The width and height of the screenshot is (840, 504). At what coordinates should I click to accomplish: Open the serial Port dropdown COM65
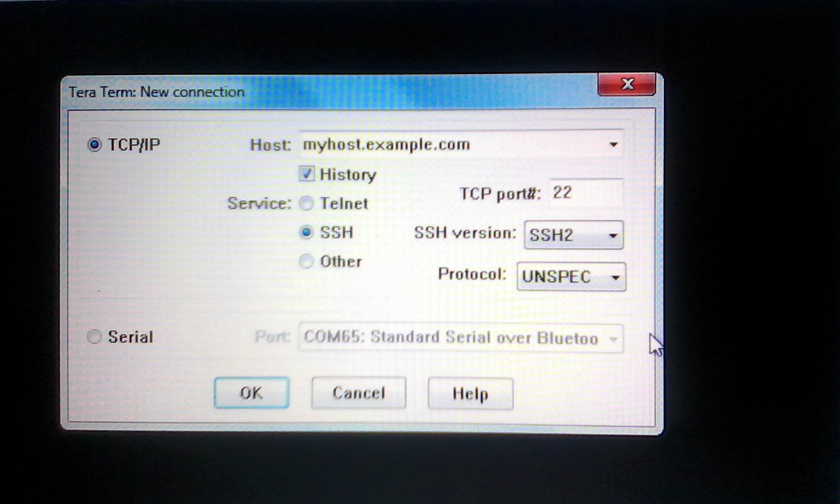point(461,338)
